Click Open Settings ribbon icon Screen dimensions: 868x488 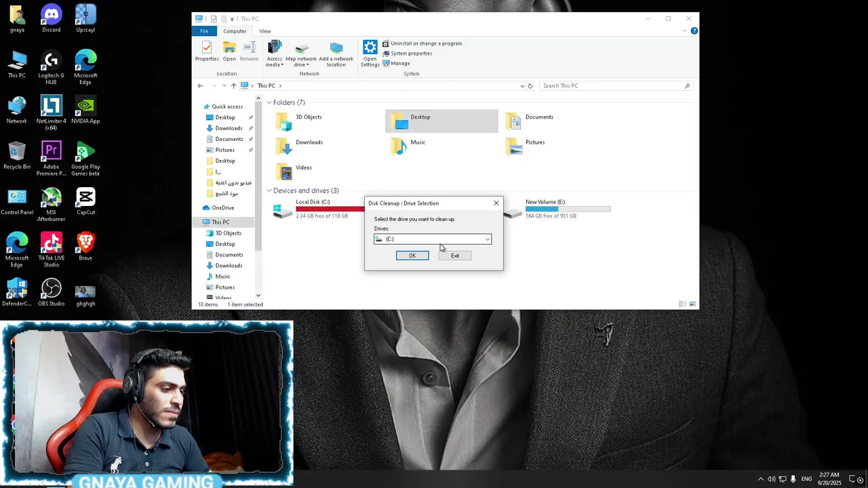370,54
